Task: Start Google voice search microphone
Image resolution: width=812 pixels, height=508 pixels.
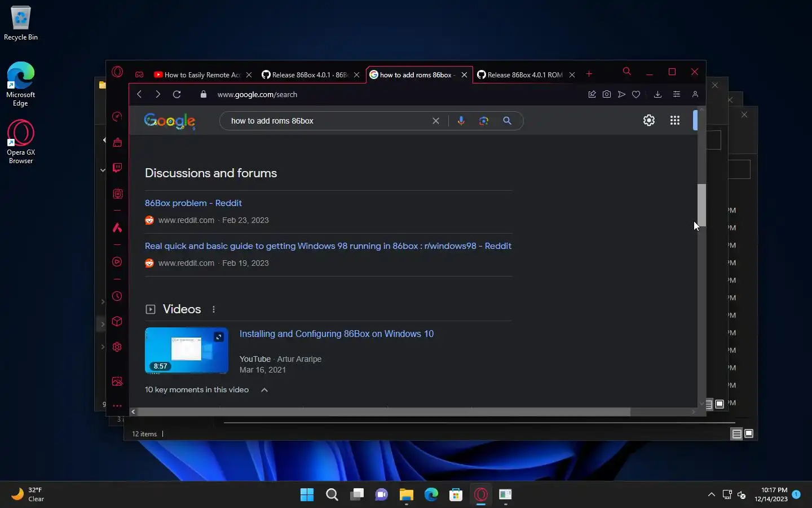Action: pyautogui.click(x=461, y=121)
